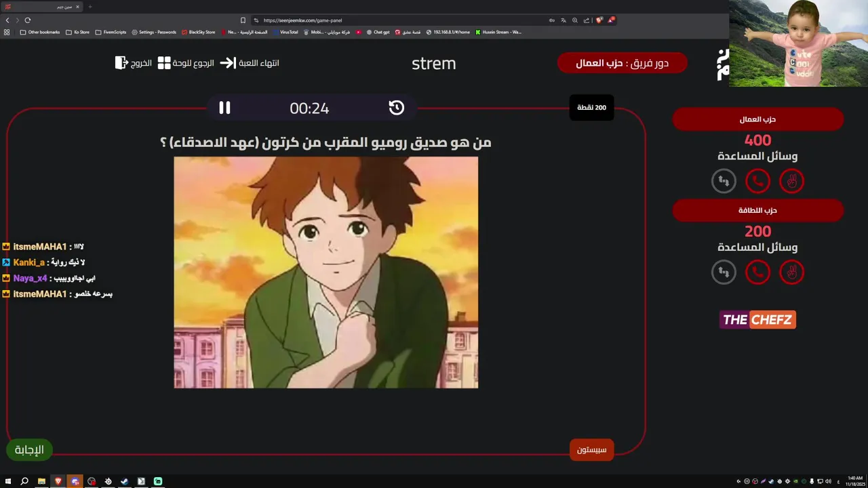Click the THE CHEFZ sponsor logo
This screenshot has width=868, height=488.
pyautogui.click(x=757, y=320)
